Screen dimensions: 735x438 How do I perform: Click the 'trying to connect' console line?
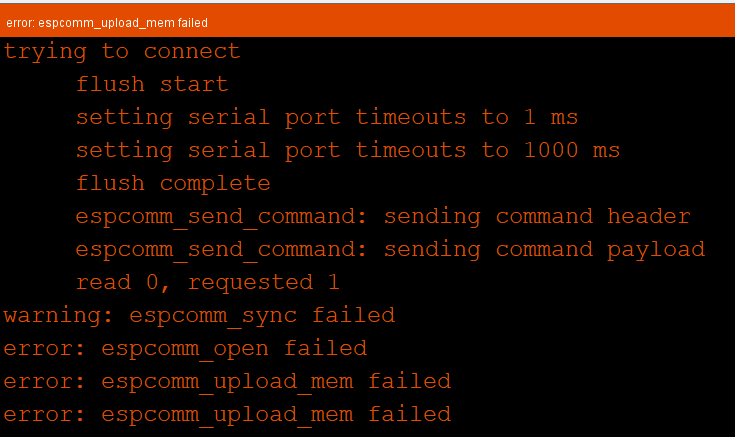tap(122, 51)
